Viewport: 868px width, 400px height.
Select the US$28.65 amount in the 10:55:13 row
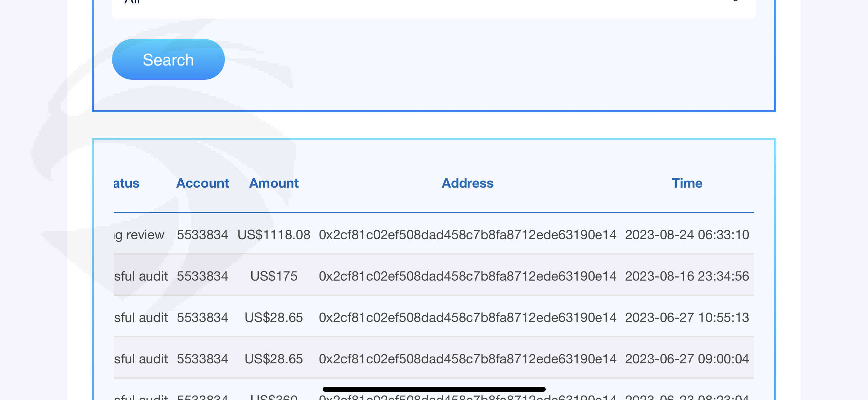[274, 318]
